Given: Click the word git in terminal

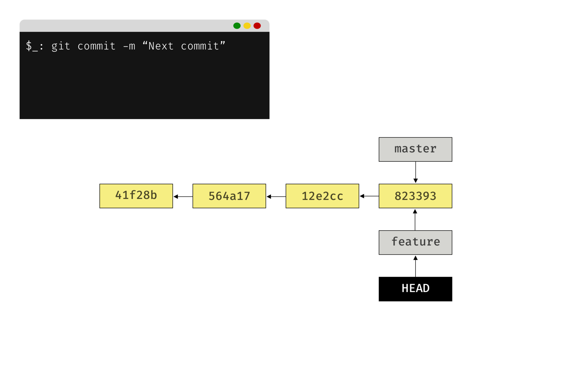Looking at the screenshot, I should coord(61,46).
